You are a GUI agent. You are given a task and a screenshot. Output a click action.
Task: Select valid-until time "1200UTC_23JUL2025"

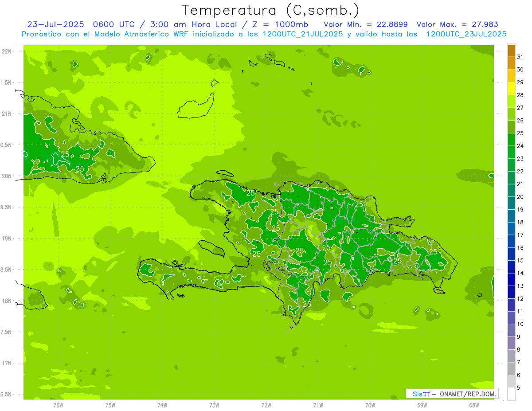[x=466, y=34]
